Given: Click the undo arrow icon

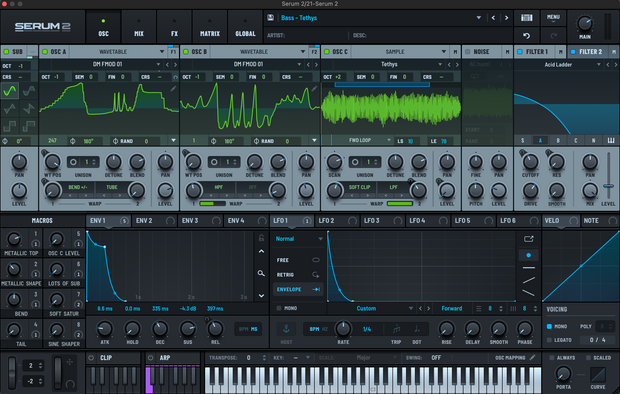Looking at the screenshot, I should (x=526, y=36).
